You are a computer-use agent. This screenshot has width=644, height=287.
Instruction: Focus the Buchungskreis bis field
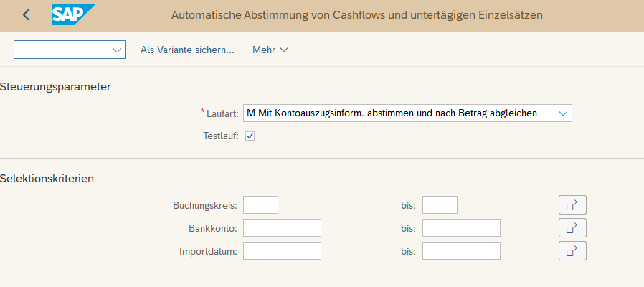coord(440,205)
